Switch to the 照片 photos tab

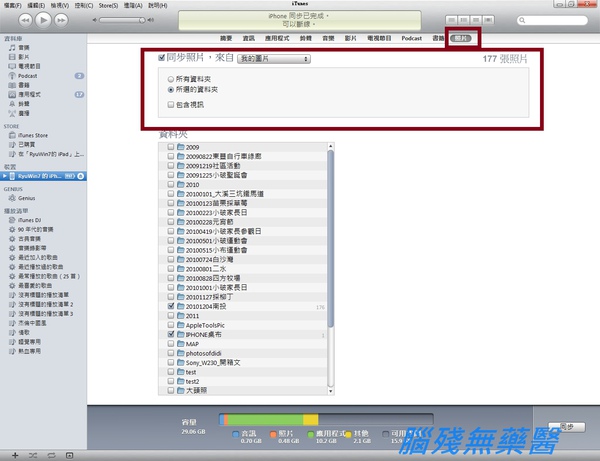tap(461, 38)
